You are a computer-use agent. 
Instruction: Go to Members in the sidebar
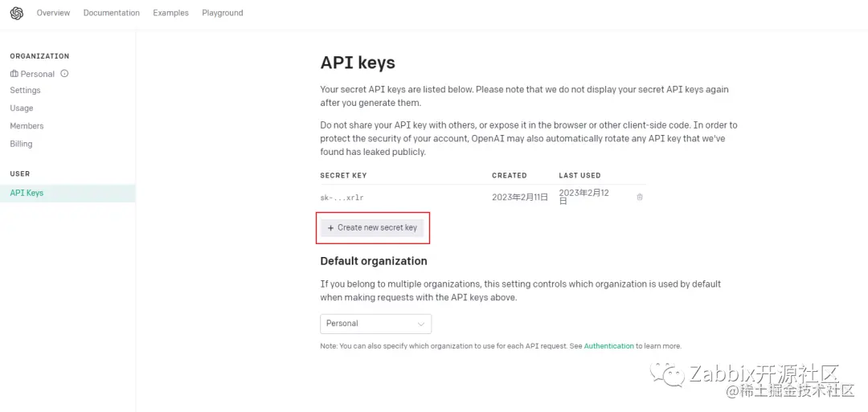(x=27, y=126)
